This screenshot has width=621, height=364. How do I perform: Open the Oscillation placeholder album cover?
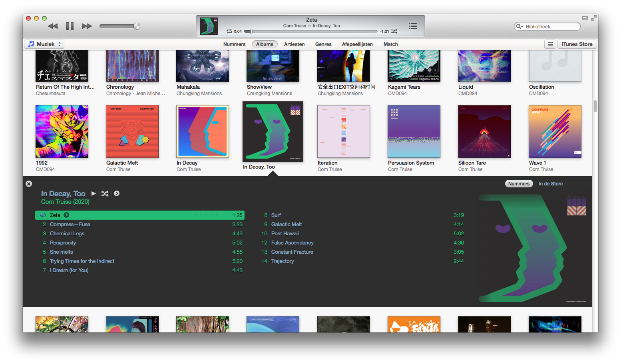point(555,66)
